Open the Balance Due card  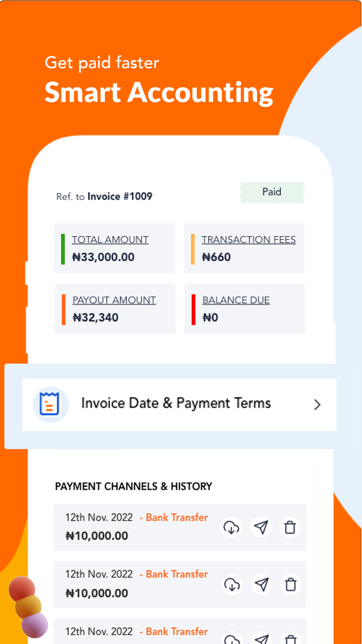pyautogui.click(x=245, y=309)
